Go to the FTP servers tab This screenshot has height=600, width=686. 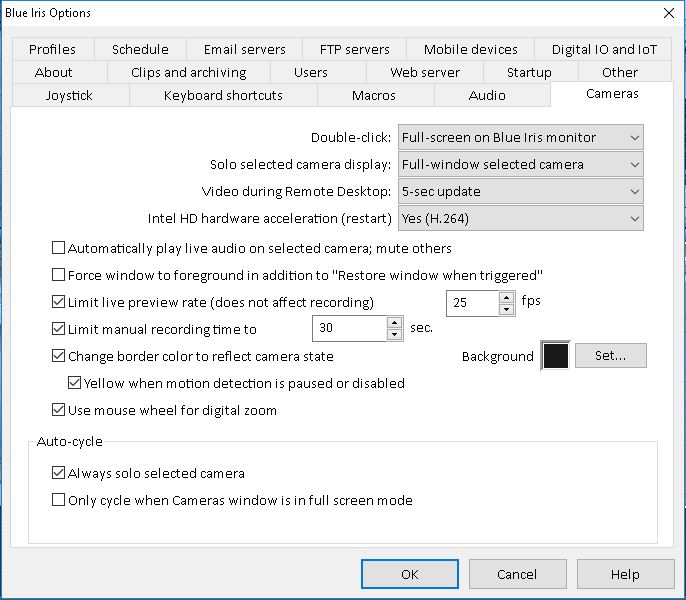[x=354, y=49]
